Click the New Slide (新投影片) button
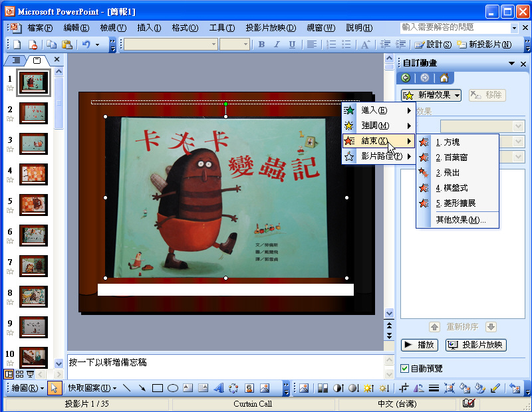 pyautogui.click(x=484, y=45)
